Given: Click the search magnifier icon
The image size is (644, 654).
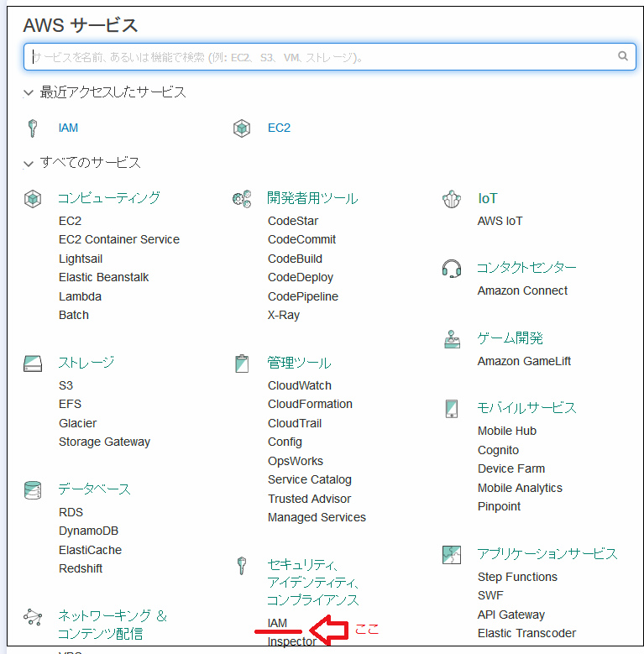Looking at the screenshot, I should click(622, 56).
